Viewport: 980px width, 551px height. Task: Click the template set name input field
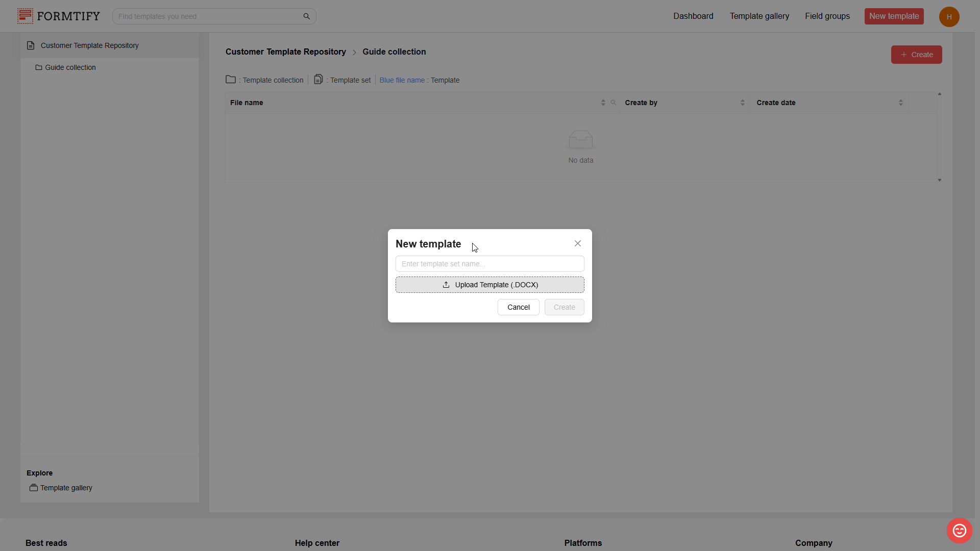pyautogui.click(x=489, y=264)
